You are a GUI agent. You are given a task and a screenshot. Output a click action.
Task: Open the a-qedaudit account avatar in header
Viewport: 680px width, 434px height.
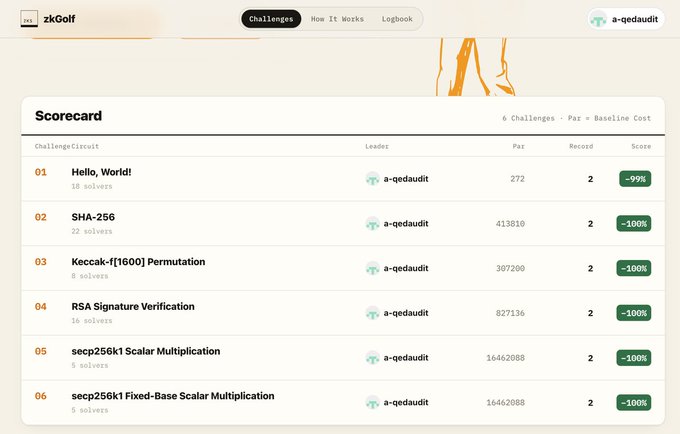pyautogui.click(x=598, y=19)
